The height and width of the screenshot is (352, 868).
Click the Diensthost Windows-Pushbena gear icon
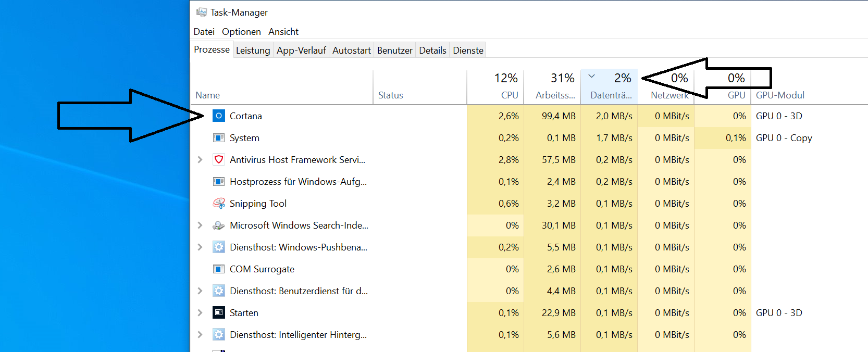pos(219,247)
